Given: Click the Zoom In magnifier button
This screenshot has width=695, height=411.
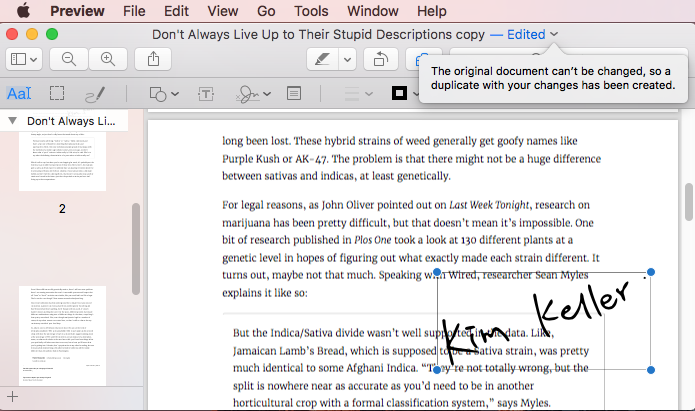Looking at the screenshot, I should coord(108,60).
